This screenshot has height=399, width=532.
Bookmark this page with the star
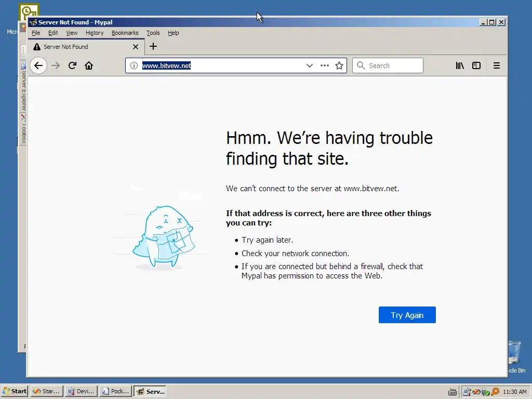339,65
